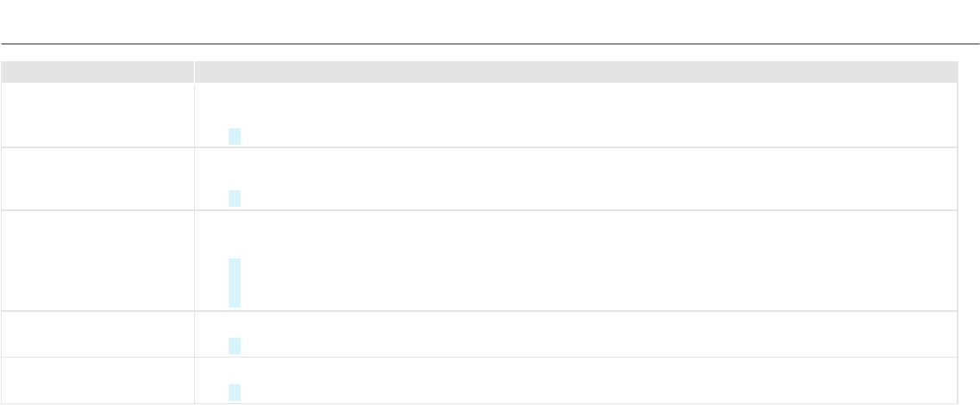
Task: Click the horizontal divider line above the table
Action: [x=490, y=43]
